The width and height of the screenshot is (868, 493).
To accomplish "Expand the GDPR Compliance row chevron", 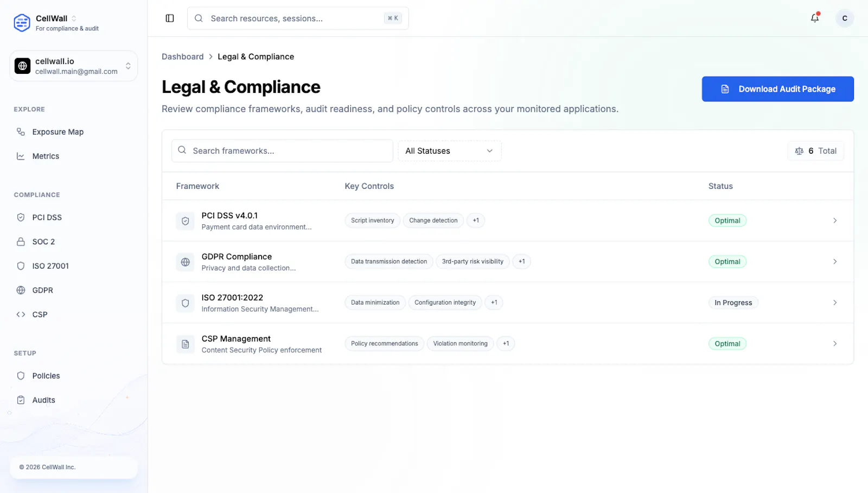I will click(x=835, y=262).
